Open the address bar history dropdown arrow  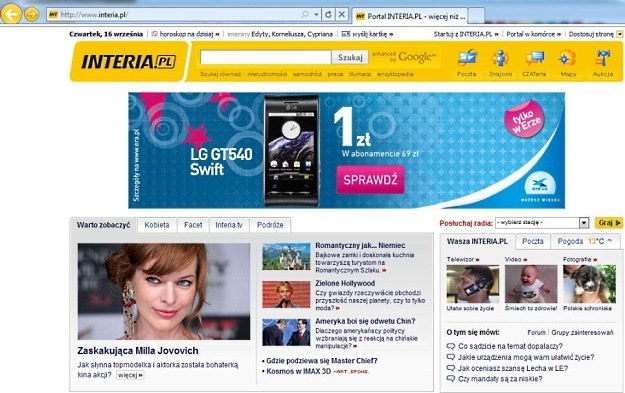[316, 15]
